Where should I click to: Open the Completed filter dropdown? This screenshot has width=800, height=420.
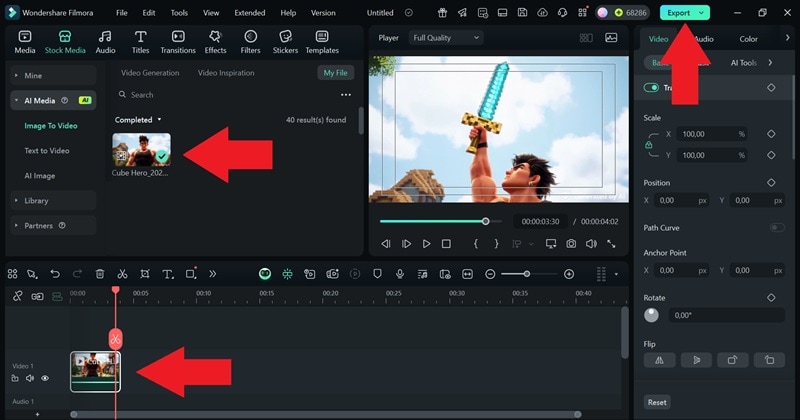[x=138, y=119]
